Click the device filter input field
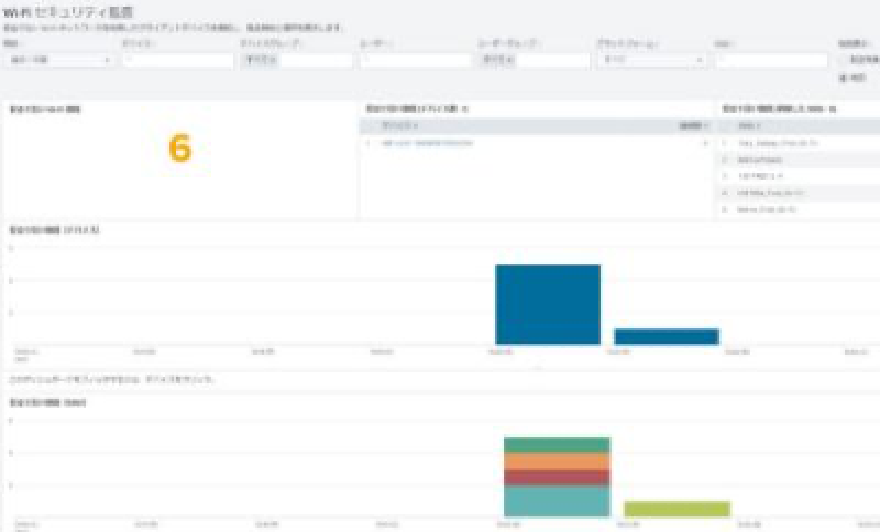 [177, 61]
